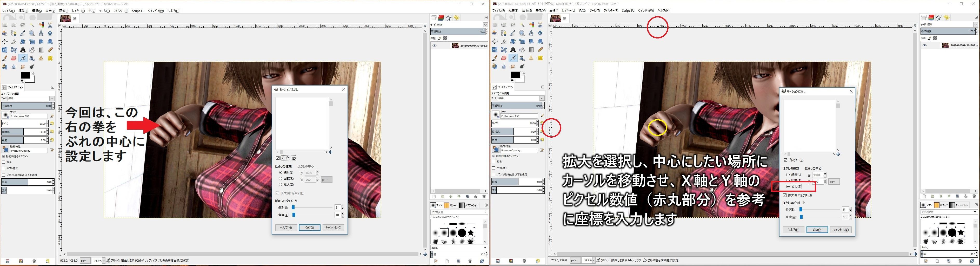Expand 動的特性のオプション in left tool options
The height and width of the screenshot is (266, 980).
(x=3, y=156)
